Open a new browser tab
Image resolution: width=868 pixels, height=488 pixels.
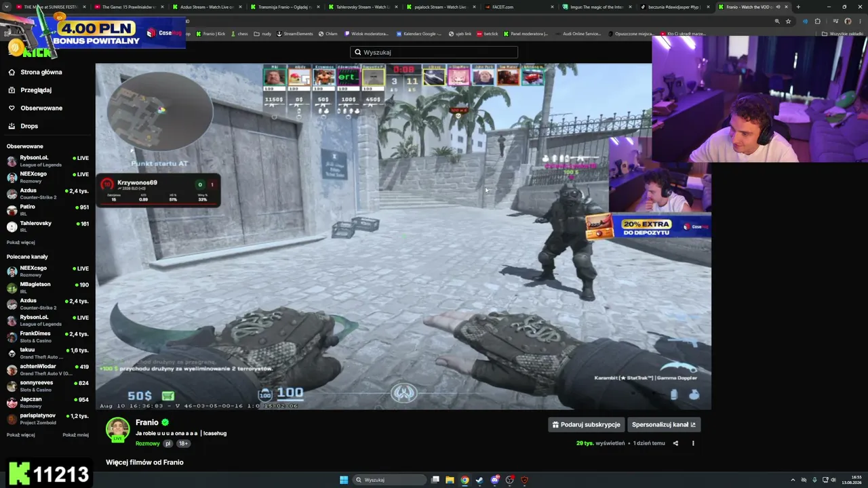tap(798, 7)
